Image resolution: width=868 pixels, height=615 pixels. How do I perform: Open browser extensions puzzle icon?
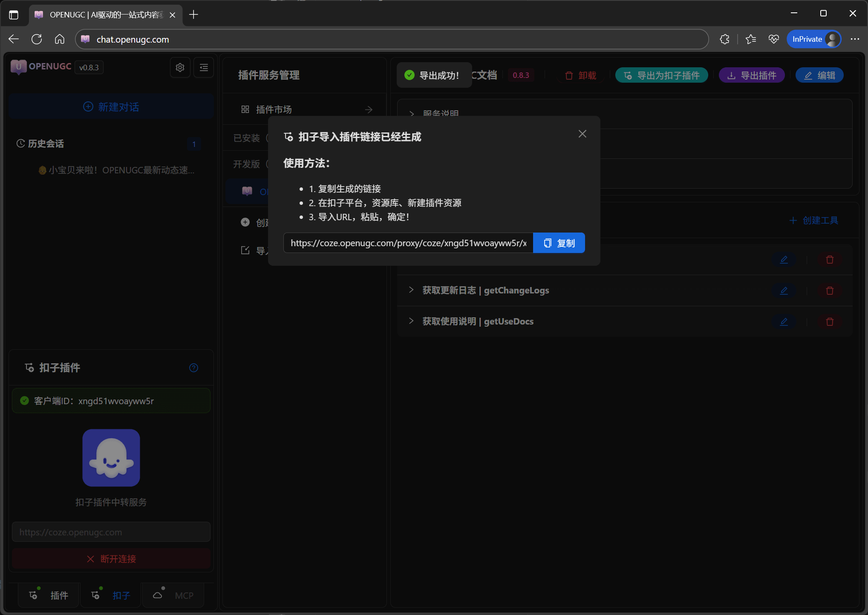pos(724,39)
